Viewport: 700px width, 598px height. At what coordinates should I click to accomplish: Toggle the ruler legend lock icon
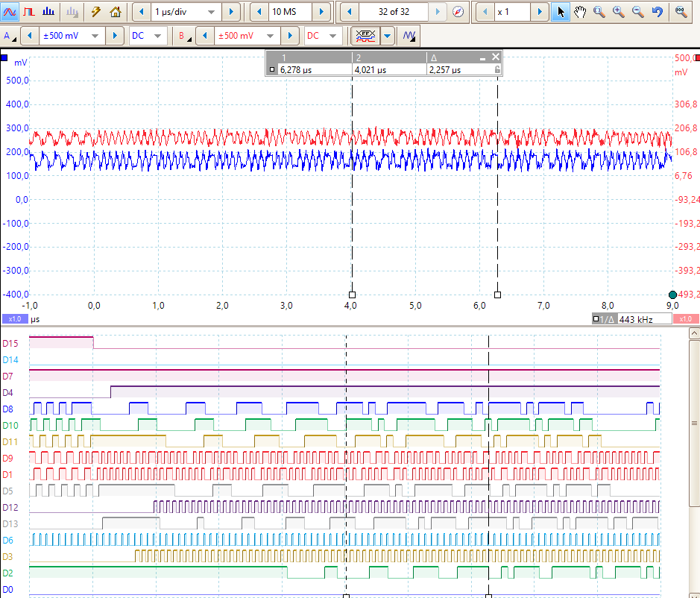(x=498, y=69)
